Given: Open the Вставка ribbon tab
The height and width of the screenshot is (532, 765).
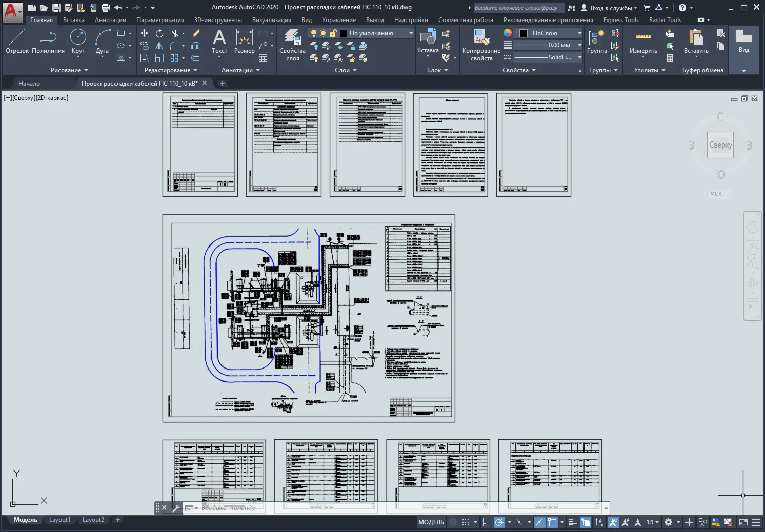Looking at the screenshot, I should pyautogui.click(x=74, y=20).
